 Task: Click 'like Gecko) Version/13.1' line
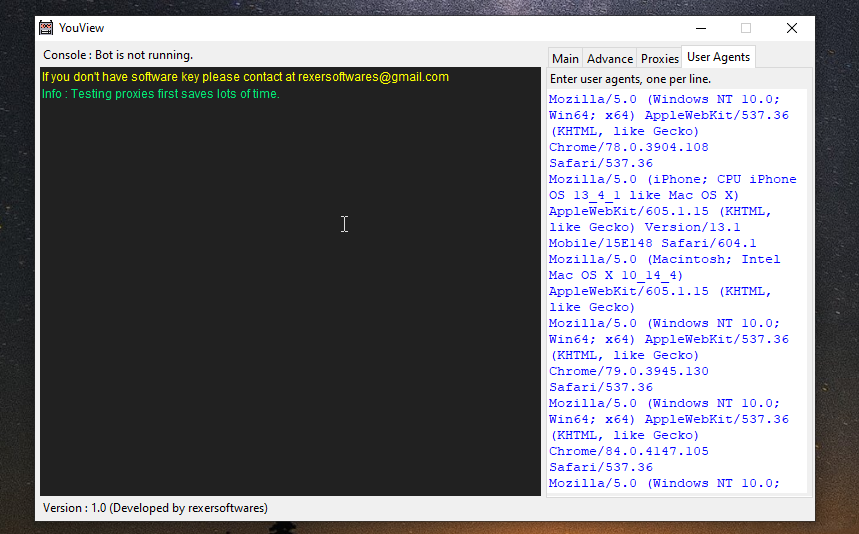pos(644,227)
